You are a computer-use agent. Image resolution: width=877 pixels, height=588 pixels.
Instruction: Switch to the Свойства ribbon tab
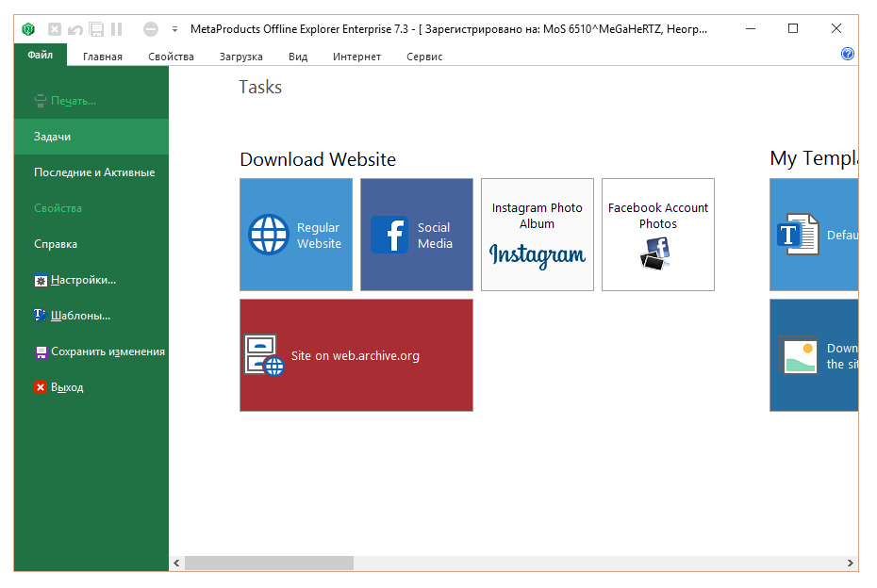point(171,57)
